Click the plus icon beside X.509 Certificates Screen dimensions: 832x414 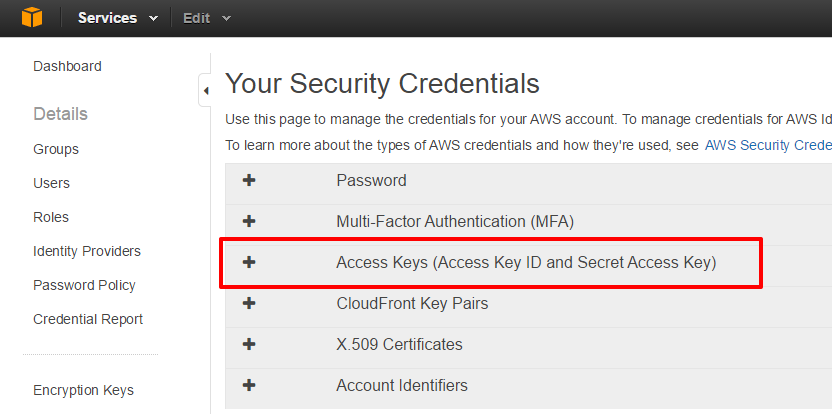tap(249, 344)
